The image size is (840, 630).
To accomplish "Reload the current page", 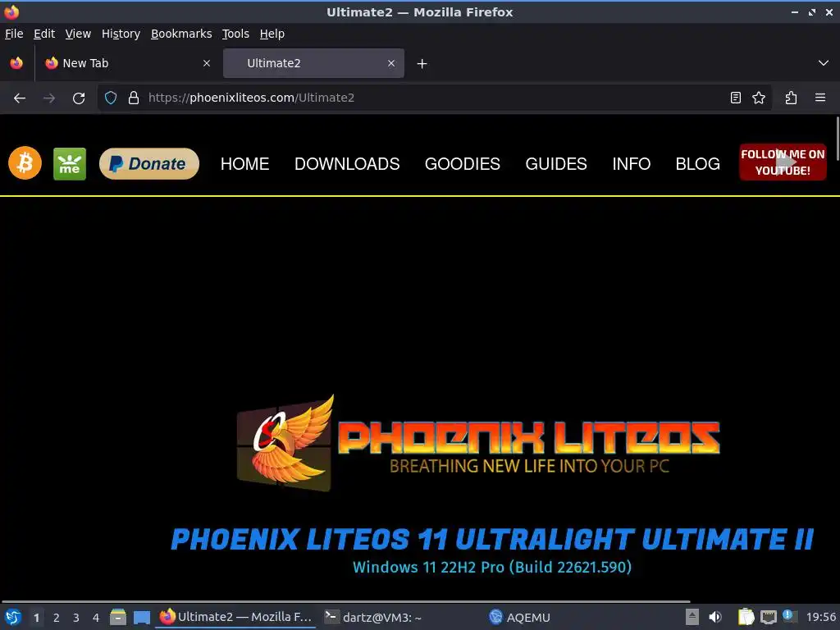I will pos(79,98).
